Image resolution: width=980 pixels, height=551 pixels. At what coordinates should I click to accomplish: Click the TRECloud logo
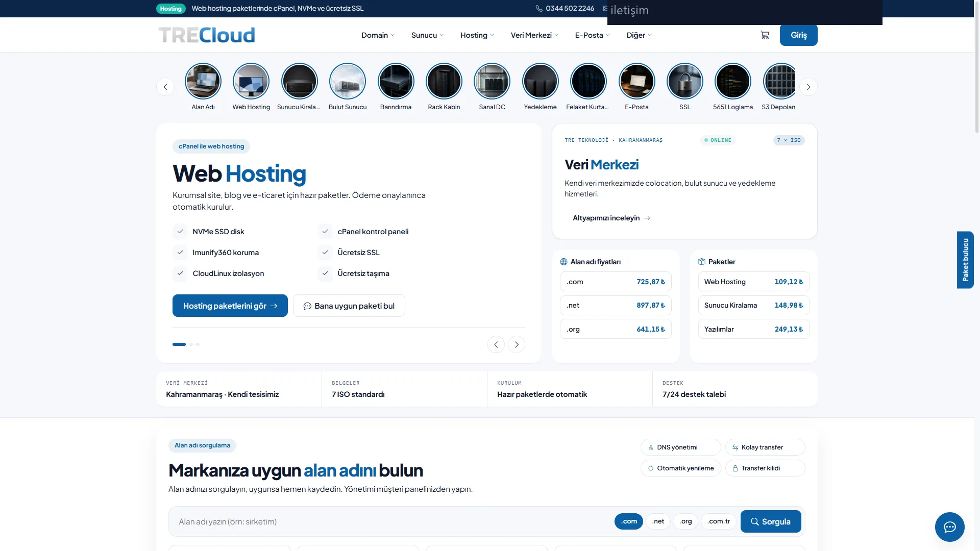[207, 35]
